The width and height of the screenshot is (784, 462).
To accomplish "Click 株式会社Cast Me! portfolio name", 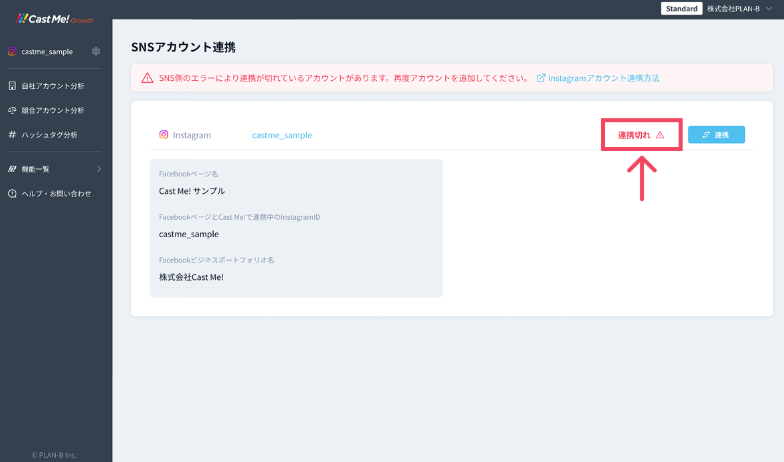I will 192,277.
